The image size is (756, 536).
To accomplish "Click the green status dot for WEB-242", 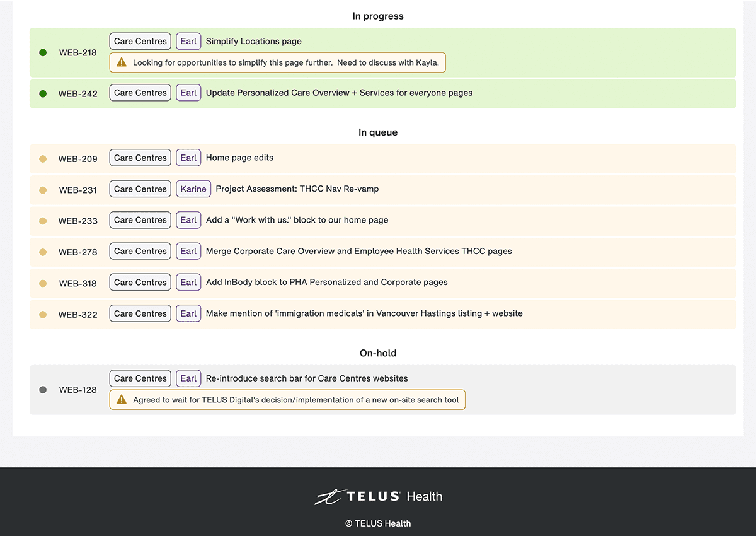I will pos(43,94).
